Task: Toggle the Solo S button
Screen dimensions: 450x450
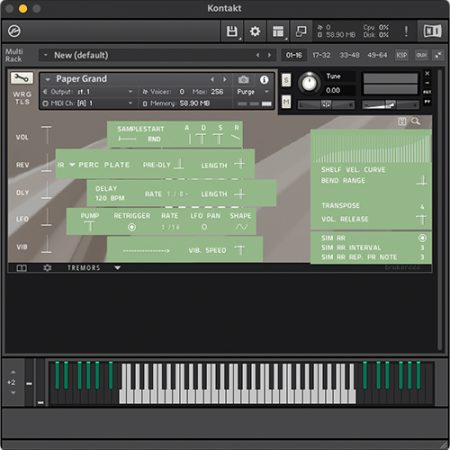Action: (x=286, y=80)
